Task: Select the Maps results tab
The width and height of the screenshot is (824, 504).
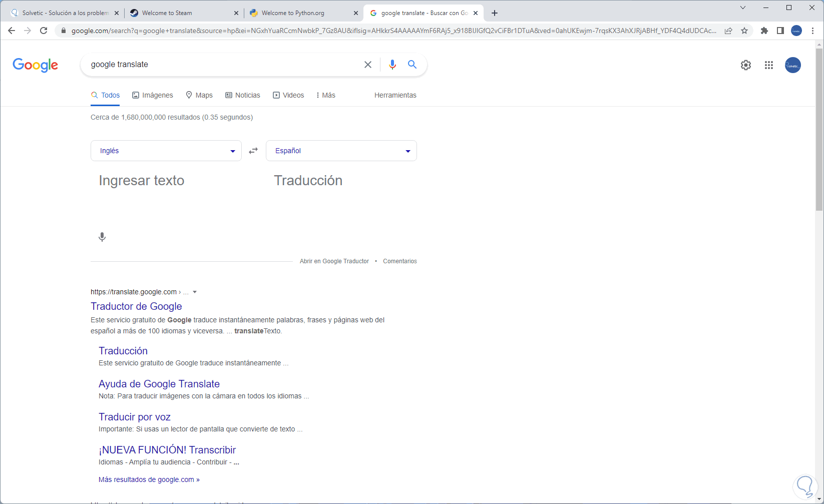Action: (x=199, y=95)
